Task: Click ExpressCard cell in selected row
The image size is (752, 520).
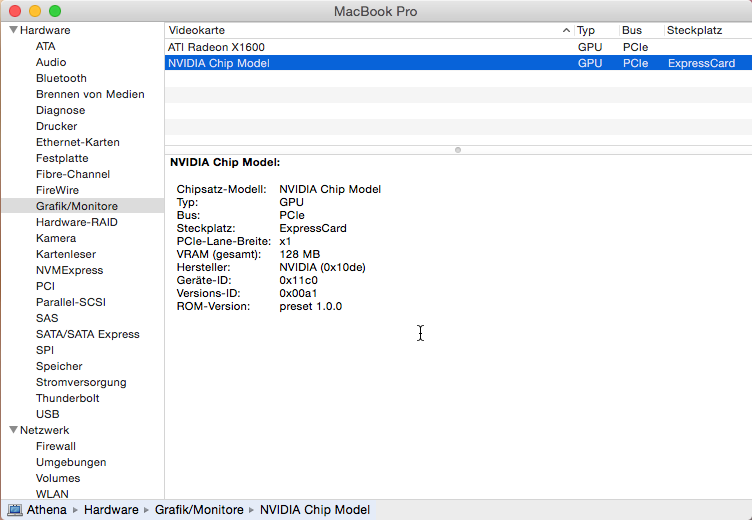Action: (x=701, y=63)
